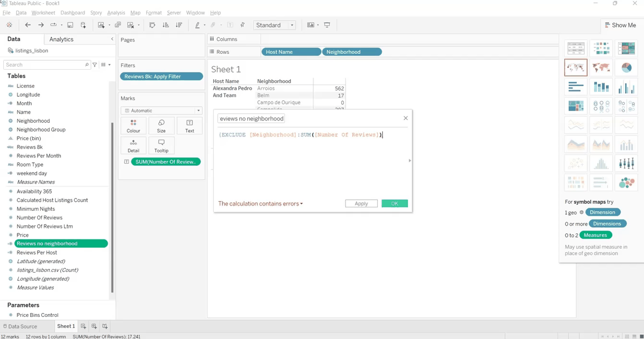This screenshot has width=644, height=339.
Task: Open the Format menu
Action: [x=154, y=12]
